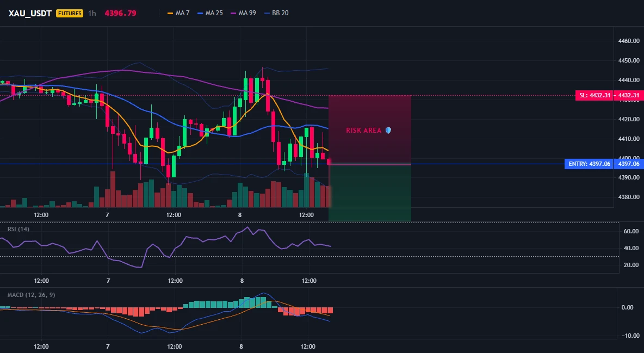Toggle the BB 20 legend entry
This screenshot has width=644, height=353.
click(276, 13)
